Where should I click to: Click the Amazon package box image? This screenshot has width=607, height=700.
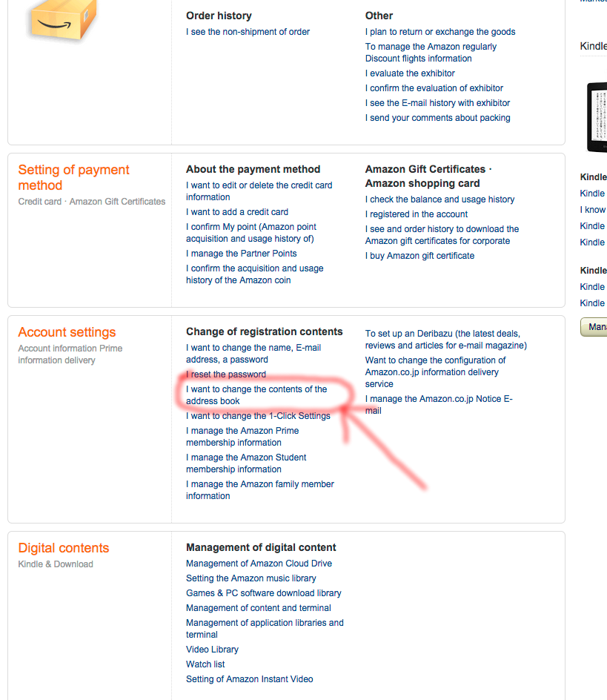coord(62,20)
